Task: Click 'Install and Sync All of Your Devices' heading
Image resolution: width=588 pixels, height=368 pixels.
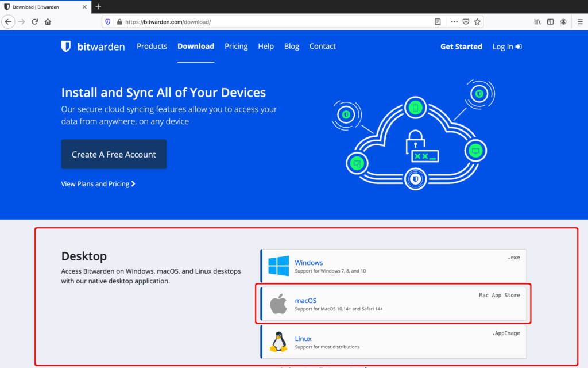Action: click(x=164, y=93)
